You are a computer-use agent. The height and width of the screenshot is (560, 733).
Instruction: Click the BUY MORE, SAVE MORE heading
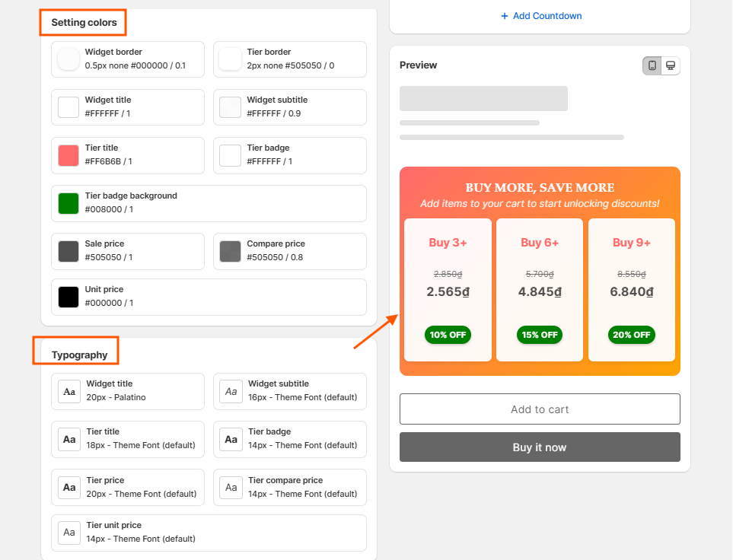tap(540, 187)
